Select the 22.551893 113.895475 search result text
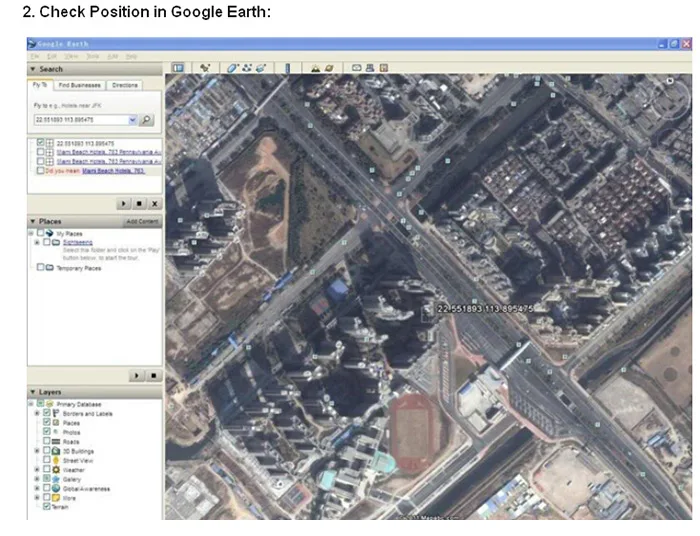This screenshot has height=536, width=700. (x=85, y=143)
